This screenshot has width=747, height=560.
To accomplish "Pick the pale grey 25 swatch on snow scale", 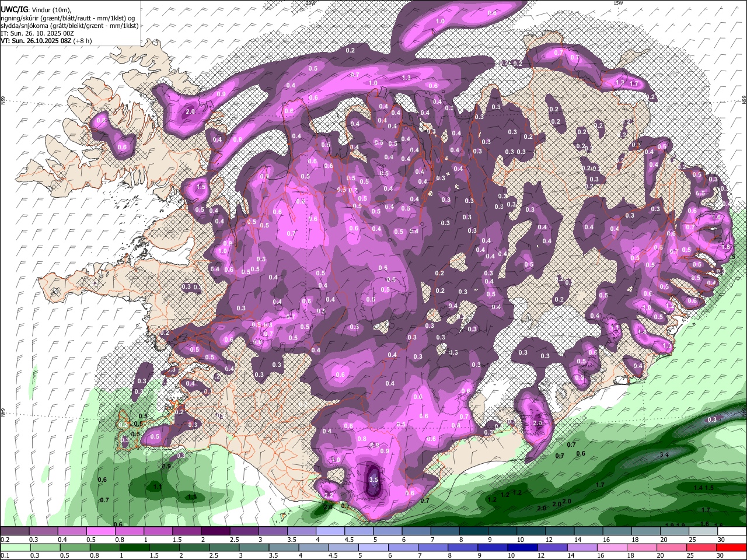I will [x=703, y=531].
